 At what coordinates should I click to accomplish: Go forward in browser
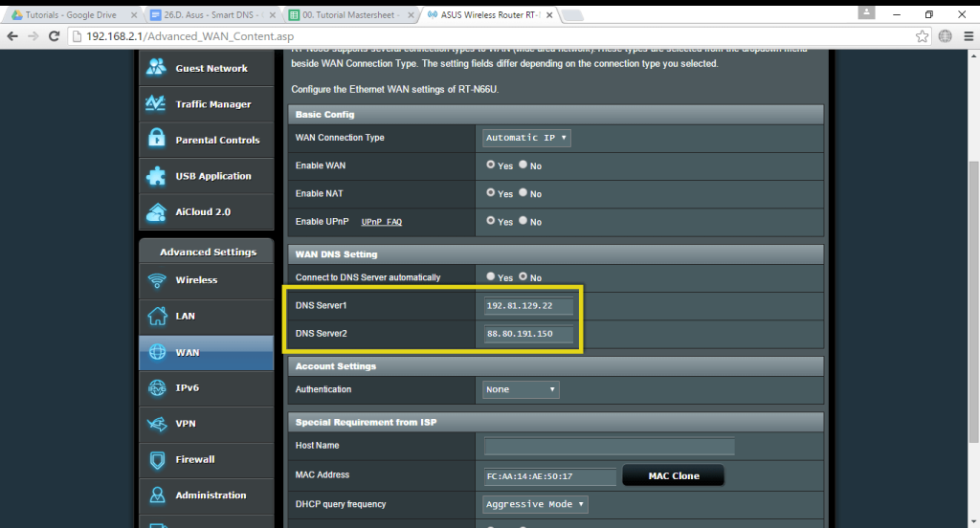pos(33,36)
